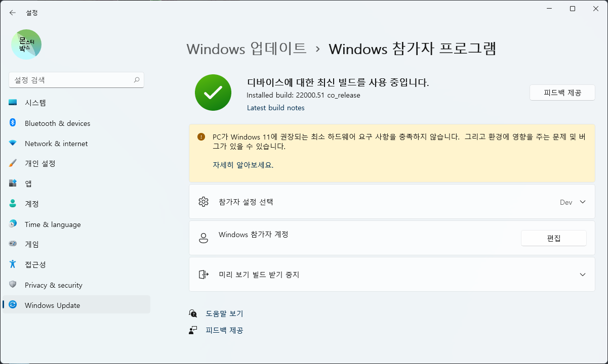Click the 앱 apps icon
Screen dimensions: 608x364
pos(13,184)
